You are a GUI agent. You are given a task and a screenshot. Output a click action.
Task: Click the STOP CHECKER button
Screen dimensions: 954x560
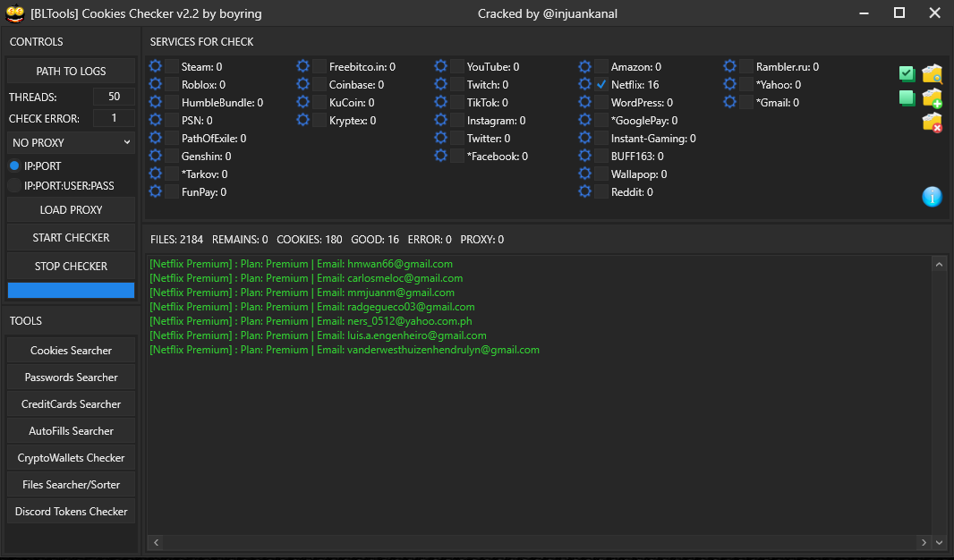click(x=72, y=266)
